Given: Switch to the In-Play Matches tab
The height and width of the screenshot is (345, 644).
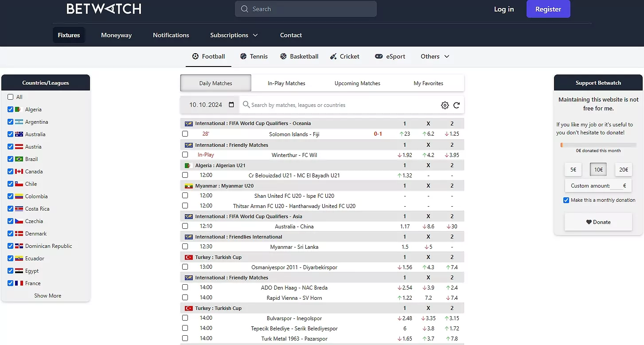Looking at the screenshot, I should pyautogui.click(x=286, y=83).
